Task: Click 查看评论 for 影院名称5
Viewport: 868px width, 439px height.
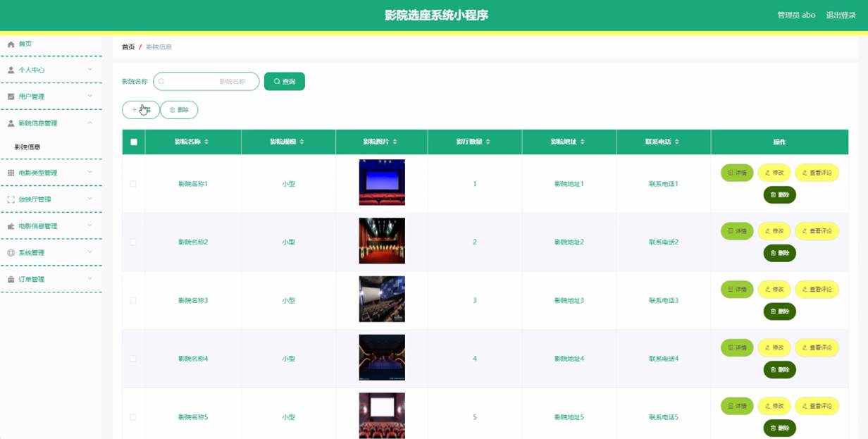Action: (x=817, y=406)
